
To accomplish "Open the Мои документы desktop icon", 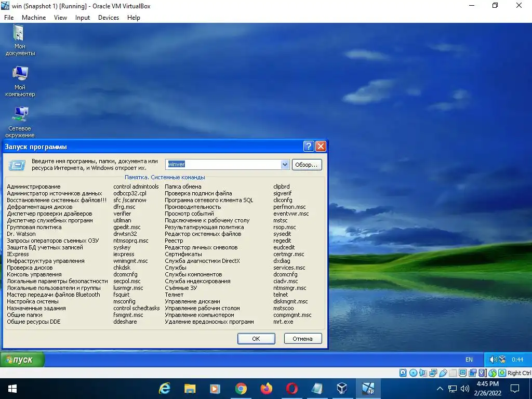I will (20, 40).
